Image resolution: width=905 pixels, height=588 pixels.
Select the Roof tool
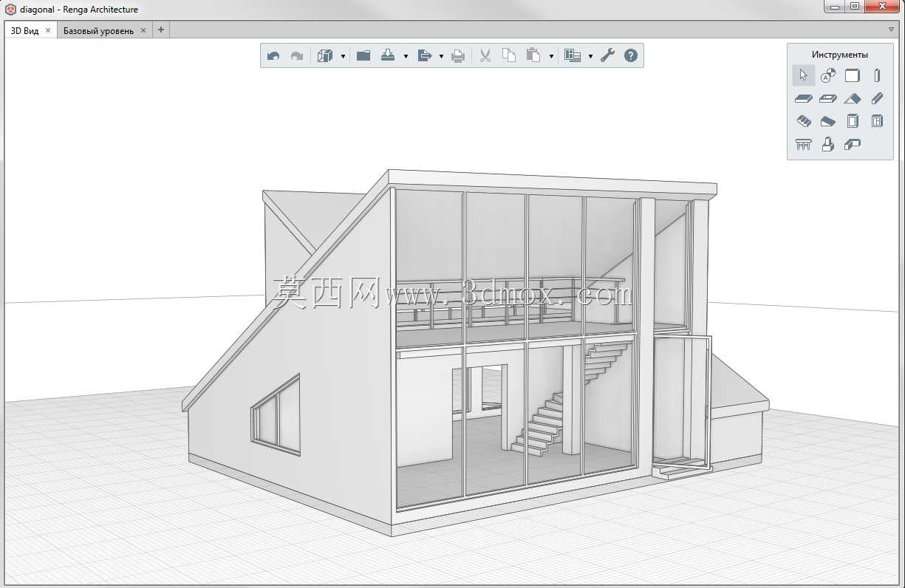click(853, 98)
